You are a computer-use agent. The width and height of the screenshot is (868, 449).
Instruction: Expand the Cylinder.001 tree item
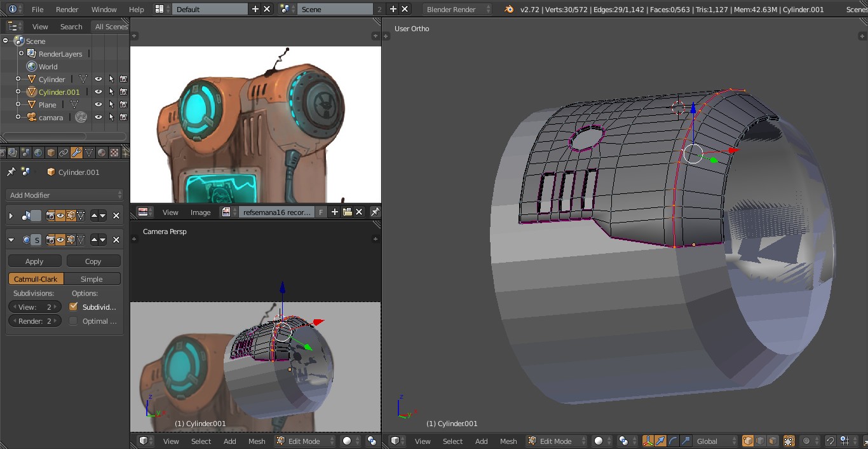(x=18, y=92)
